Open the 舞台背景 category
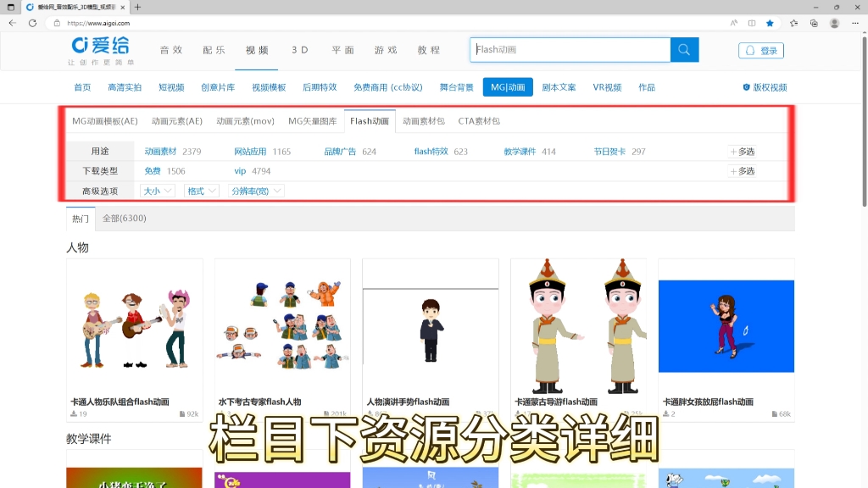 [457, 87]
